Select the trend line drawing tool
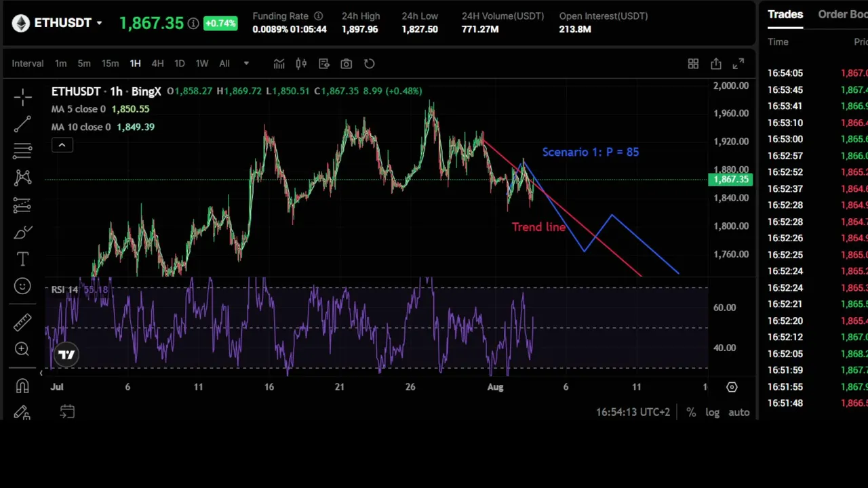 tap(22, 123)
